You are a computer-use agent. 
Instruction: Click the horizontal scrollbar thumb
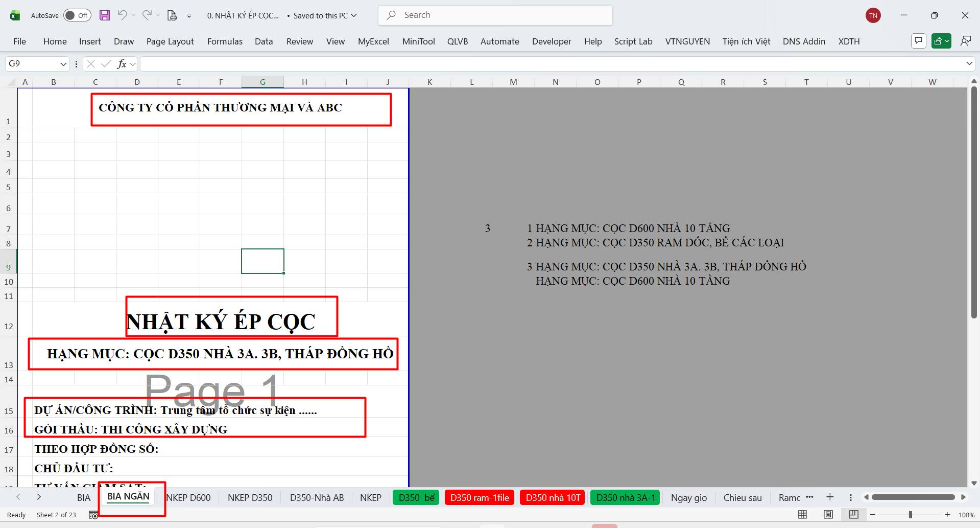[x=913, y=497]
